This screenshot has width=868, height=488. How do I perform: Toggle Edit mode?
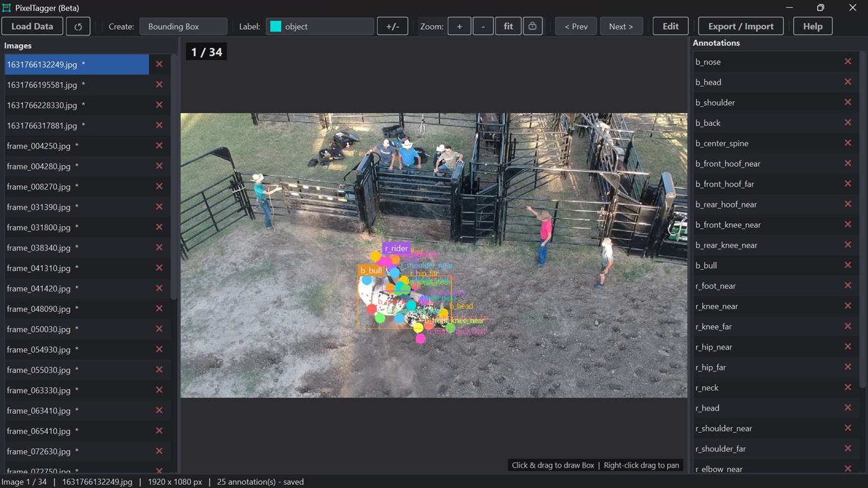click(671, 27)
